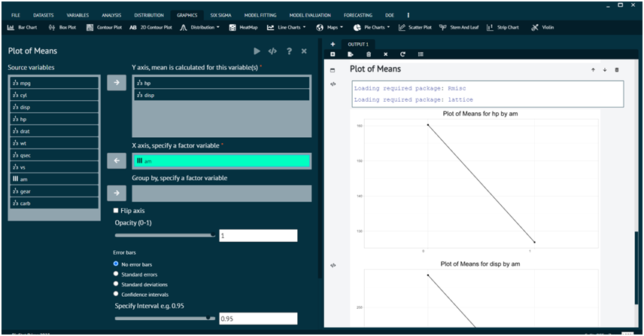
Task: Delete the Plot of Means output
Action: point(616,70)
